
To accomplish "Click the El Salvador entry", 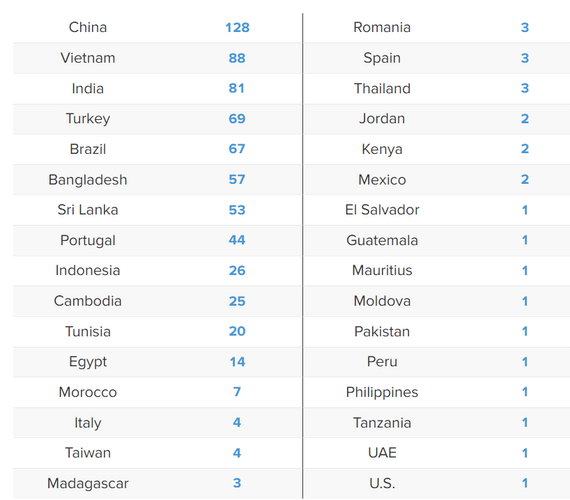I will point(382,210).
